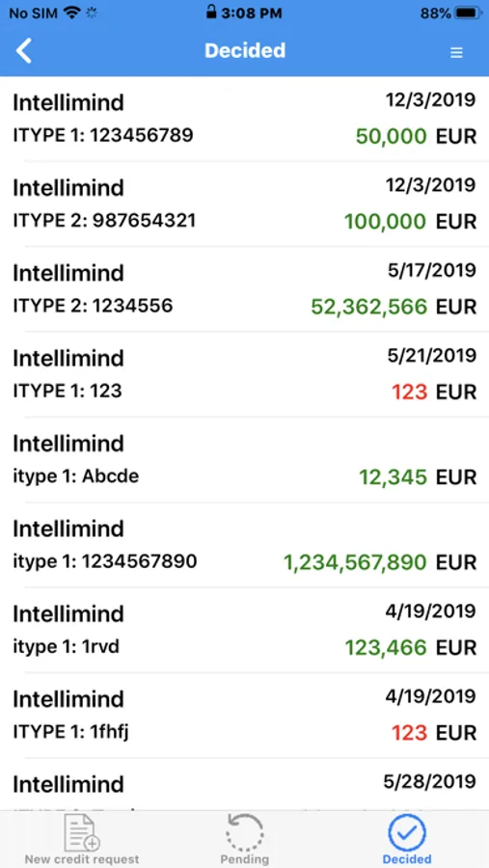This screenshot has width=489, height=868.
Task: Select the ITYPE 2: 1234556 request
Action: click(244, 289)
